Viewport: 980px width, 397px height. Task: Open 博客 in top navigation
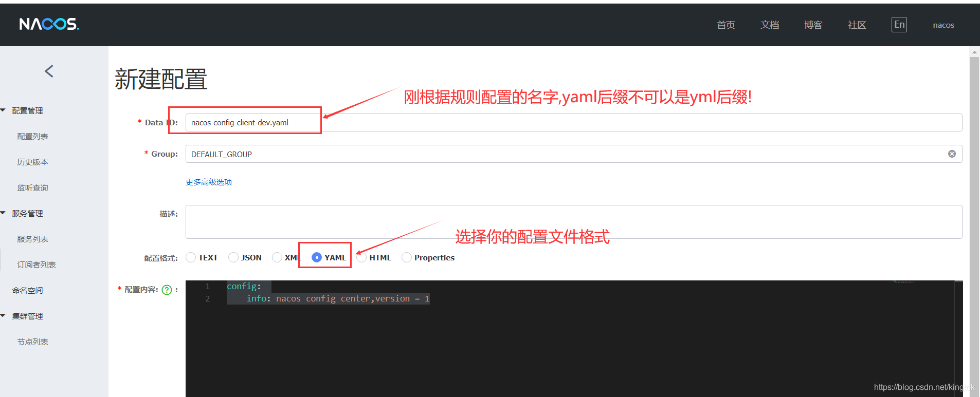click(x=813, y=25)
